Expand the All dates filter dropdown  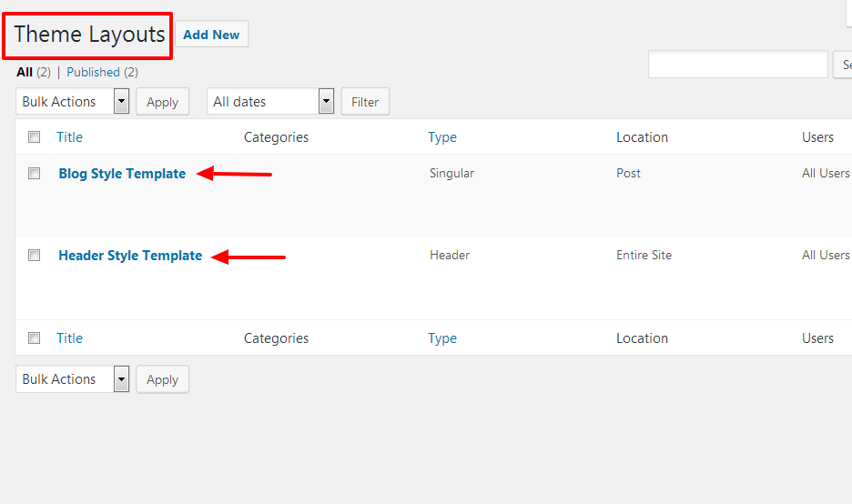270,101
